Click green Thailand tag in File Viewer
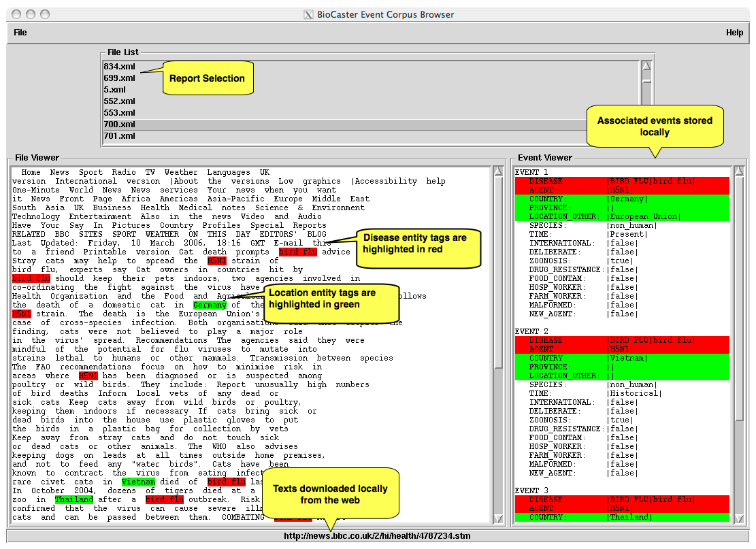Viewport: 756px width, 549px height. click(x=73, y=500)
